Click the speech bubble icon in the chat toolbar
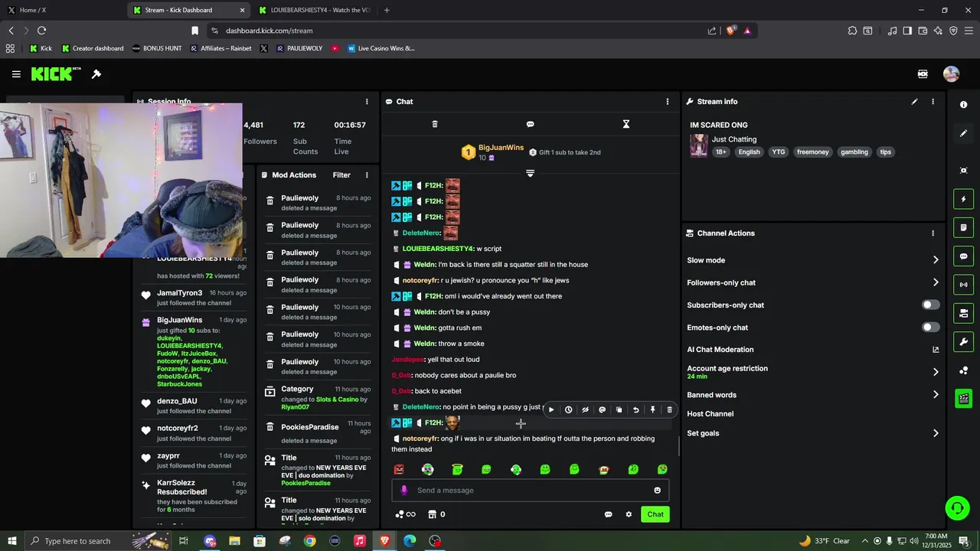 [530, 124]
